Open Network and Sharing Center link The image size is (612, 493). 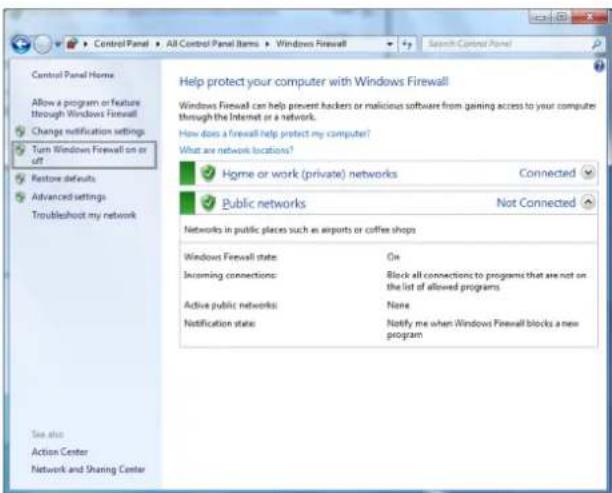88,469
